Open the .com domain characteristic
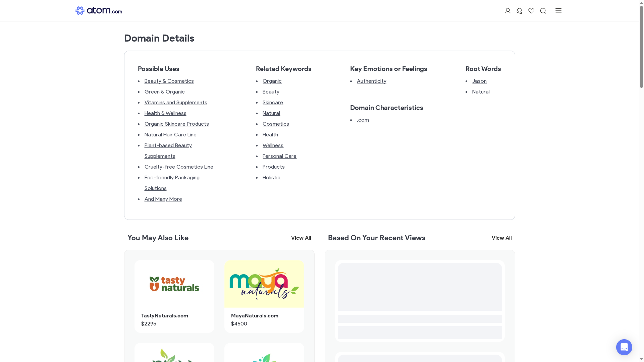Image resolution: width=644 pixels, height=362 pixels. click(x=363, y=120)
